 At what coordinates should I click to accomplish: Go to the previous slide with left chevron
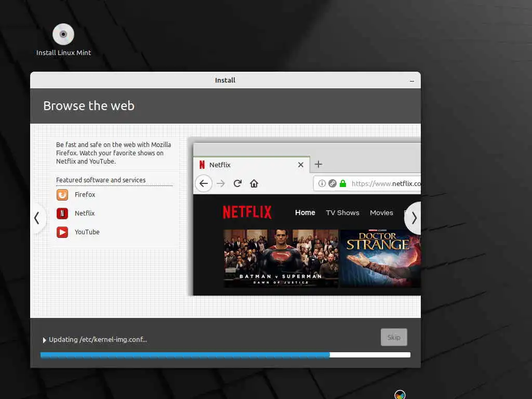coord(37,218)
